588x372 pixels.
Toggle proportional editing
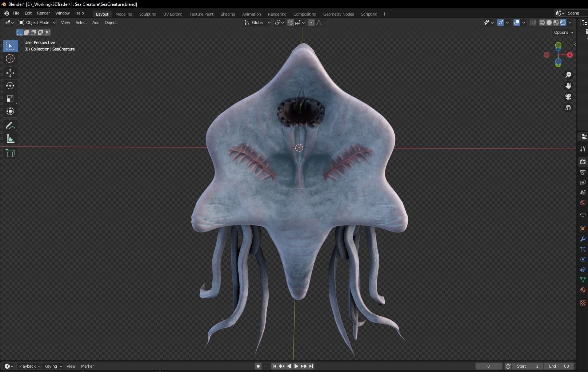[x=311, y=23]
